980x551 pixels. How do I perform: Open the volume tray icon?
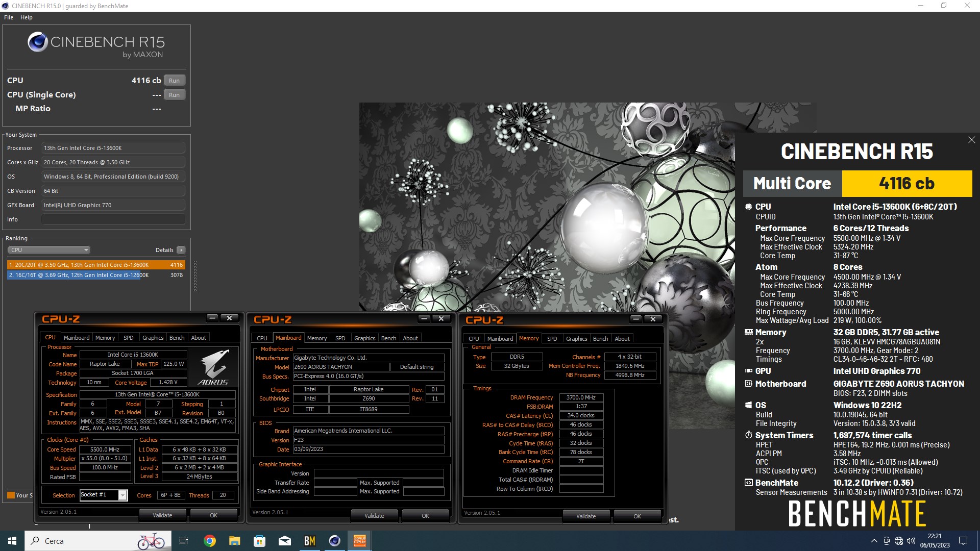(x=911, y=541)
